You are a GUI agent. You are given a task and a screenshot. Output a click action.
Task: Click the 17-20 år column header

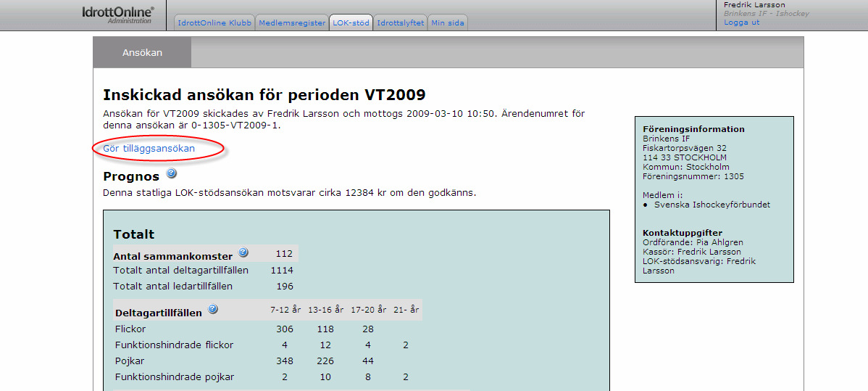click(368, 310)
